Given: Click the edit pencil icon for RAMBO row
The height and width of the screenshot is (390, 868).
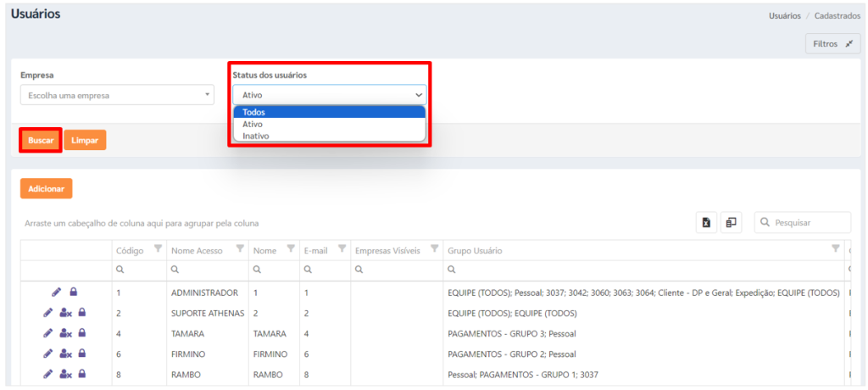Looking at the screenshot, I should 48,375.
